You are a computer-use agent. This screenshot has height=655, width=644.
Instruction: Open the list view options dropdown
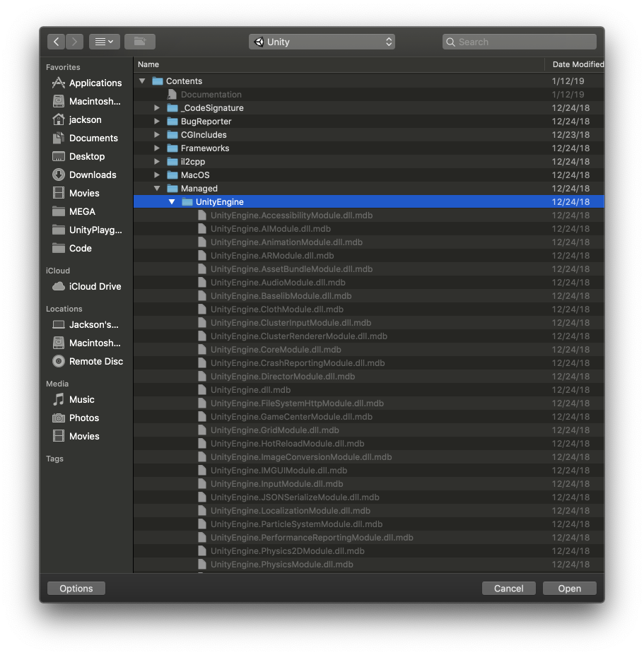coord(105,42)
